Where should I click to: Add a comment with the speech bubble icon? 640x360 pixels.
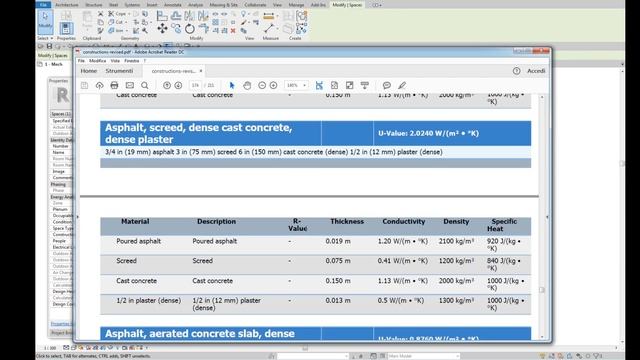point(387,85)
